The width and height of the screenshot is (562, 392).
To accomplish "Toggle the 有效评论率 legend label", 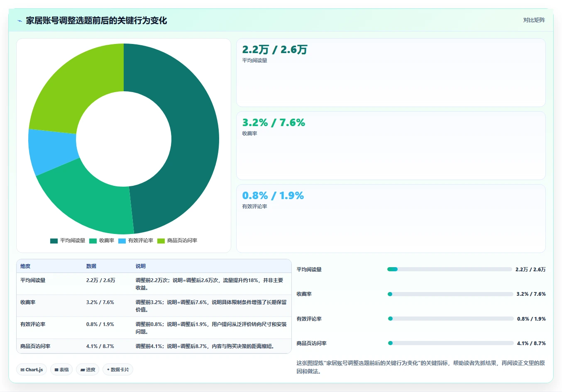I will (x=141, y=241).
